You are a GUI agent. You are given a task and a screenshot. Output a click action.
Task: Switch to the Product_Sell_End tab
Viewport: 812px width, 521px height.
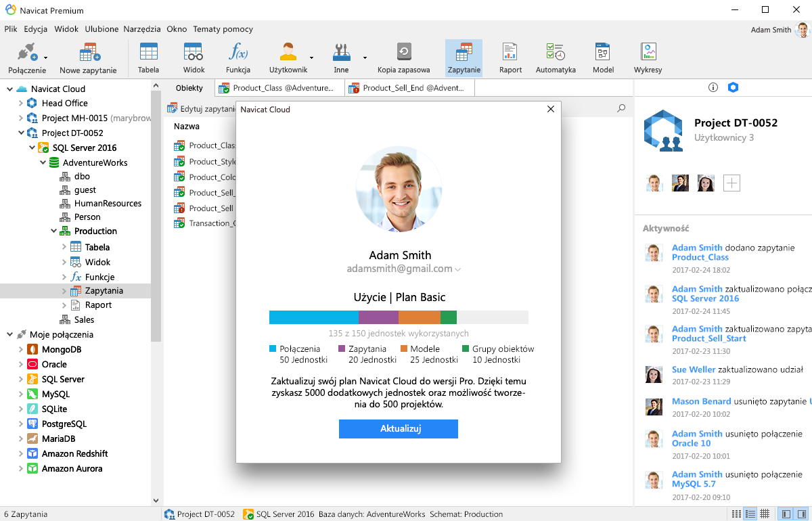pyautogui.click(x=409, y=88)
